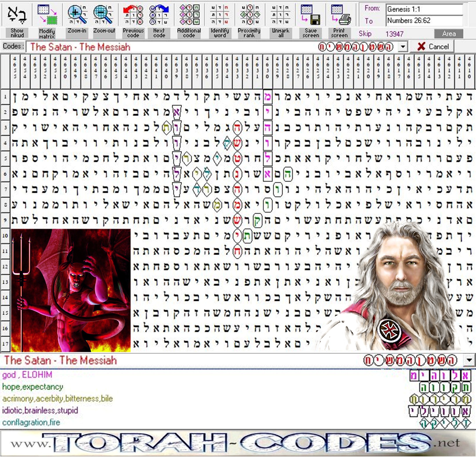The width and height of the screenshot is (476, 457).
Task: Go to Next code
Action: pos(159,15)
